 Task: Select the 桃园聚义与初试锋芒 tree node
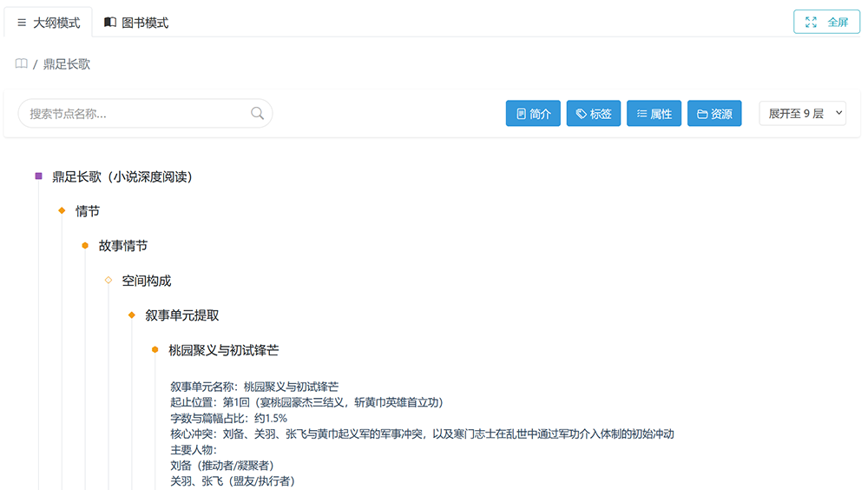click(x=224, y=350)
